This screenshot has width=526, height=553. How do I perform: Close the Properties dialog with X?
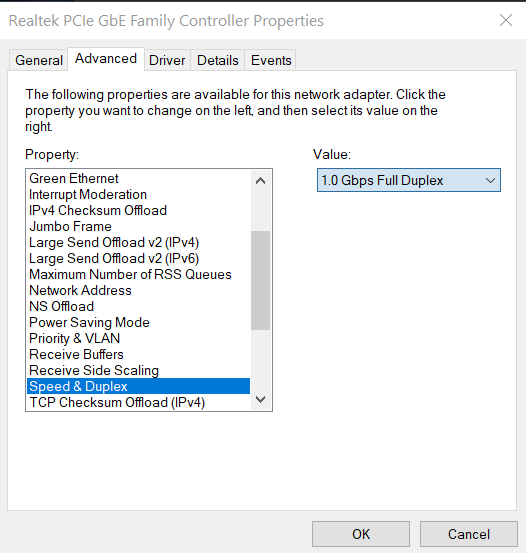point(506,20)
